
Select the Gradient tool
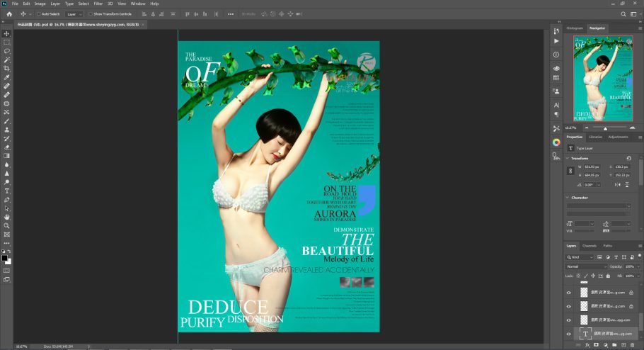click(6, 156)
